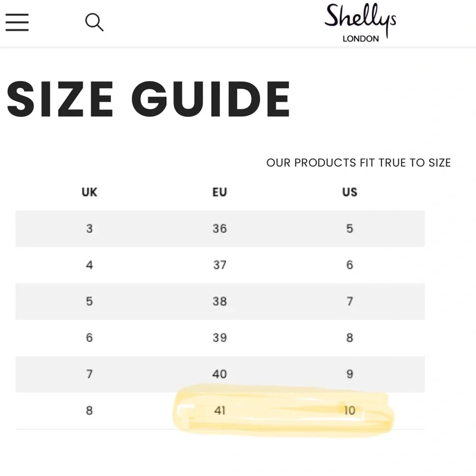Click the US column header
Screen dimensions: 476x476
coord(350,192)
